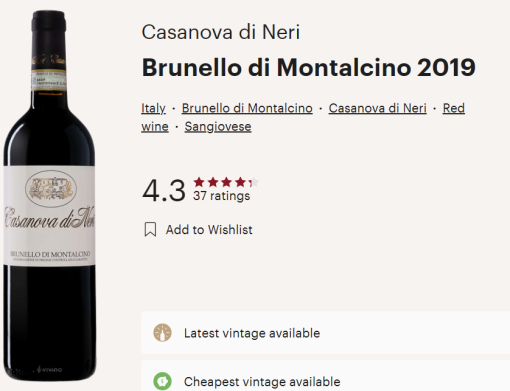Select the Cheapest vintage available row
The image size is (510, 391).
(325, 376)
